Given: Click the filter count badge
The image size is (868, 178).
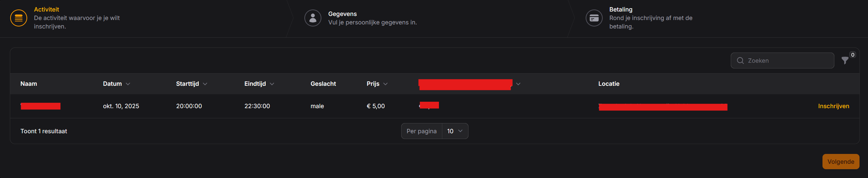Looking at the screenshot, I should coord(853,55).
